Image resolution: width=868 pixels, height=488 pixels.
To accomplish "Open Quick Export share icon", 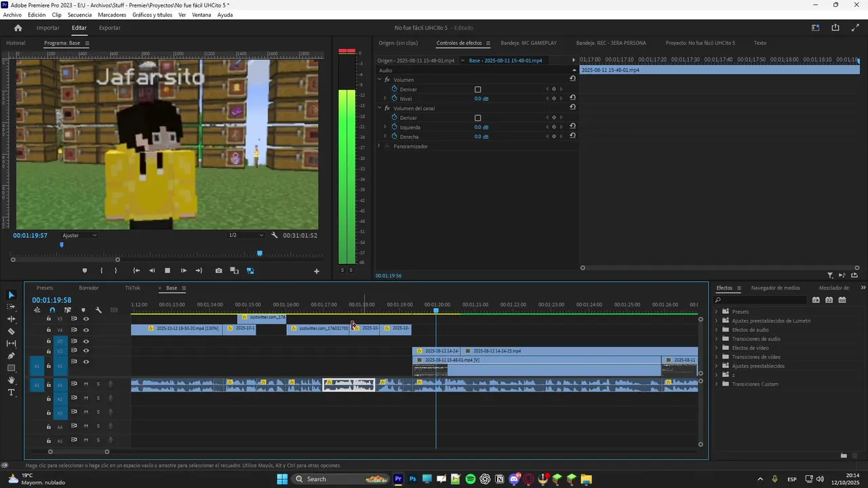I will (835, 28).
